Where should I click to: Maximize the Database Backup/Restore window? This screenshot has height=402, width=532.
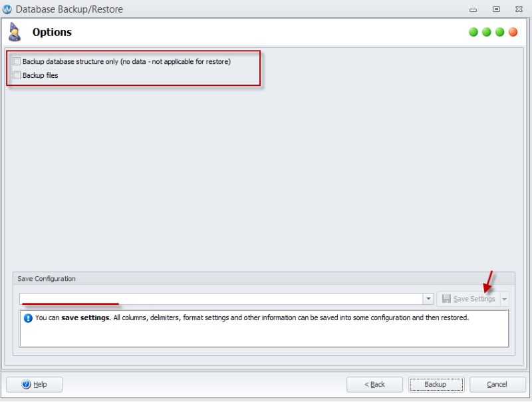tap(496, 9)
